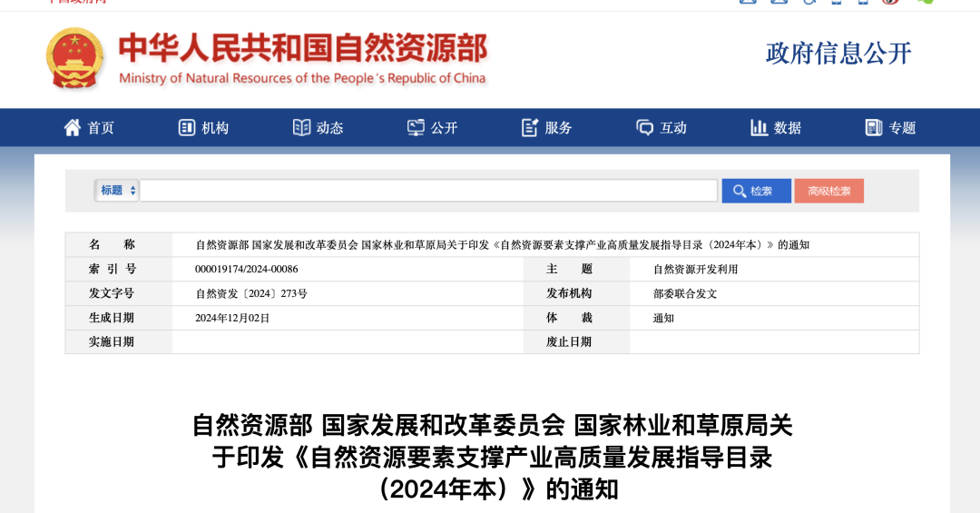The image size is (980, 513).
Task: Click the 索引号 row label
Action: [112, 269]
